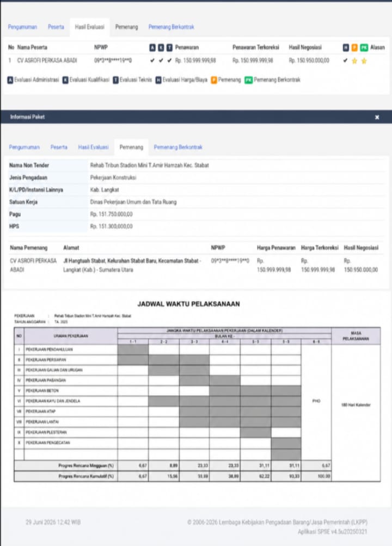
Task: Switch to Peserta tab in the lower panel
Action: [59, 148]
